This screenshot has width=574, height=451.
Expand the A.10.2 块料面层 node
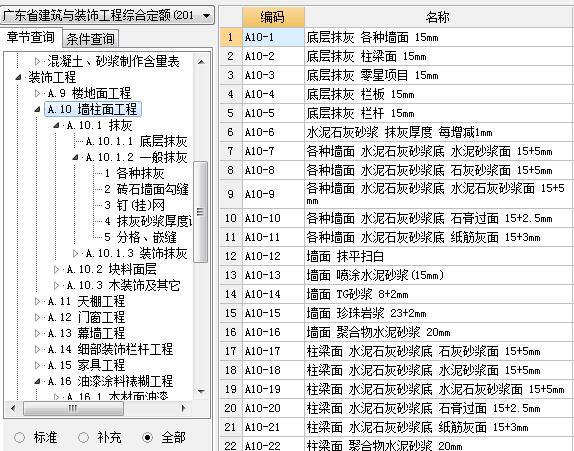coord(56,269)
